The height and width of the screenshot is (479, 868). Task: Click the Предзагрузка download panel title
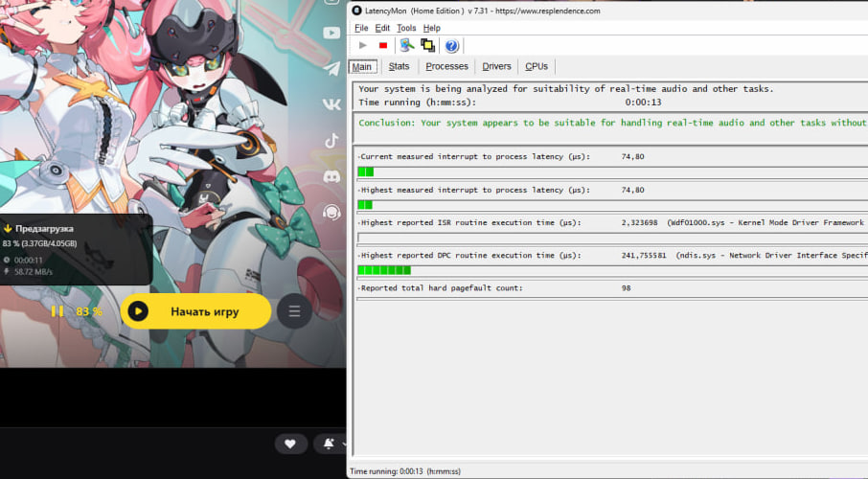(44, 228)
